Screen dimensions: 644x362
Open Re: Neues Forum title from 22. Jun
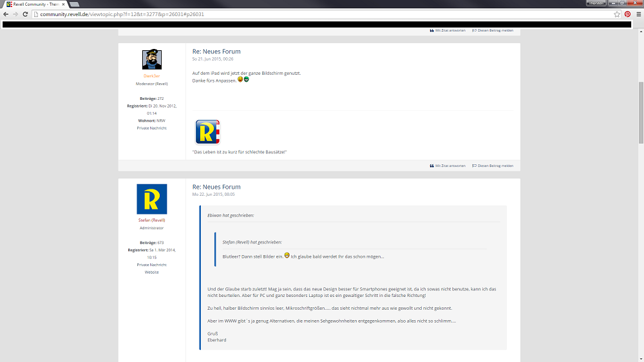tap(216, 187)
